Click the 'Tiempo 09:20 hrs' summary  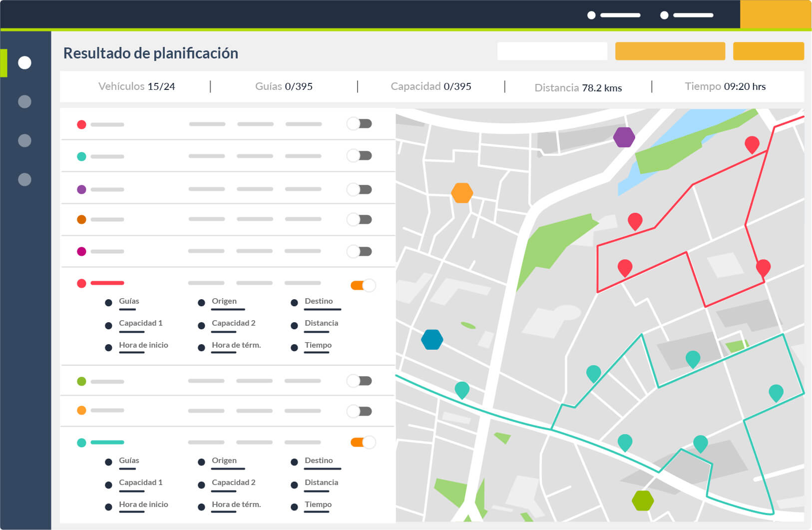click(x=725, y=86)
